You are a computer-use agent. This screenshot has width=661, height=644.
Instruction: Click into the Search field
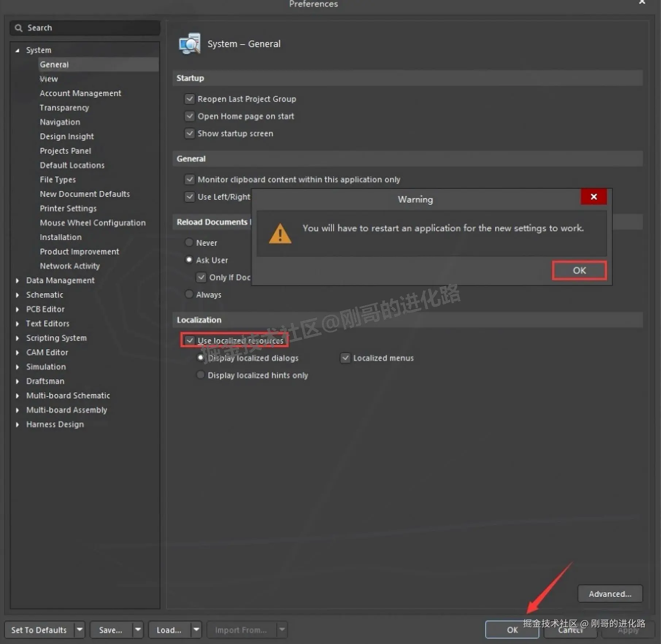85,28
